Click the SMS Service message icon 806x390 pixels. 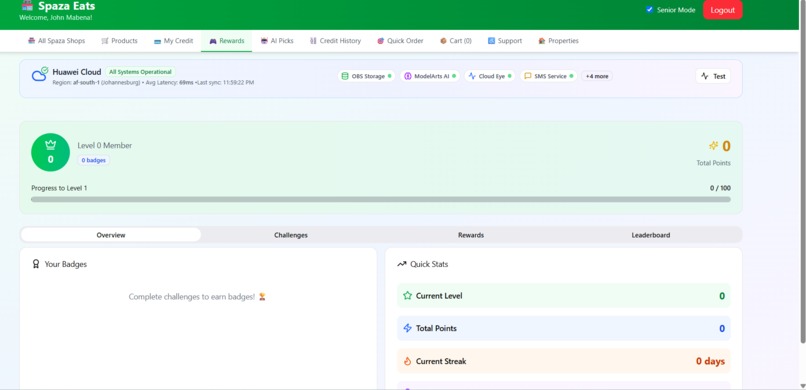[527, 76]
